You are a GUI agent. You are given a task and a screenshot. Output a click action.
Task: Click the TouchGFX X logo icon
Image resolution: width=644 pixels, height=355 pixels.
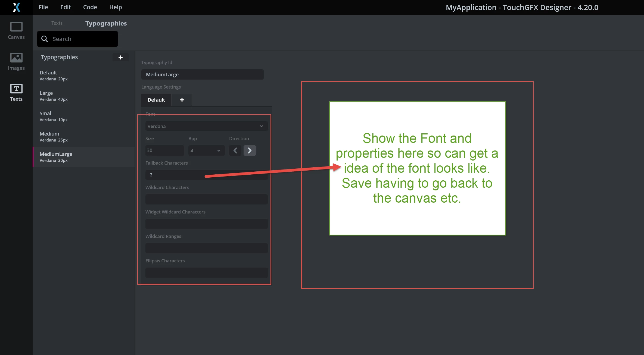(16, 7)
